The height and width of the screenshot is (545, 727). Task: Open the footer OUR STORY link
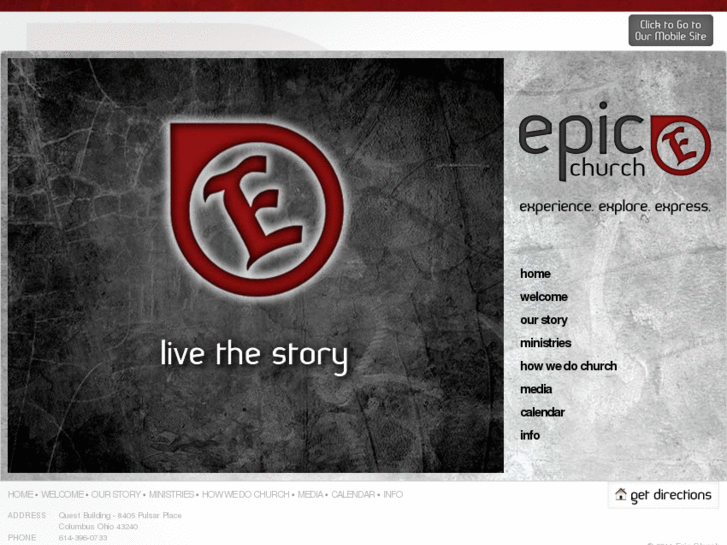[x=116, y=494]
